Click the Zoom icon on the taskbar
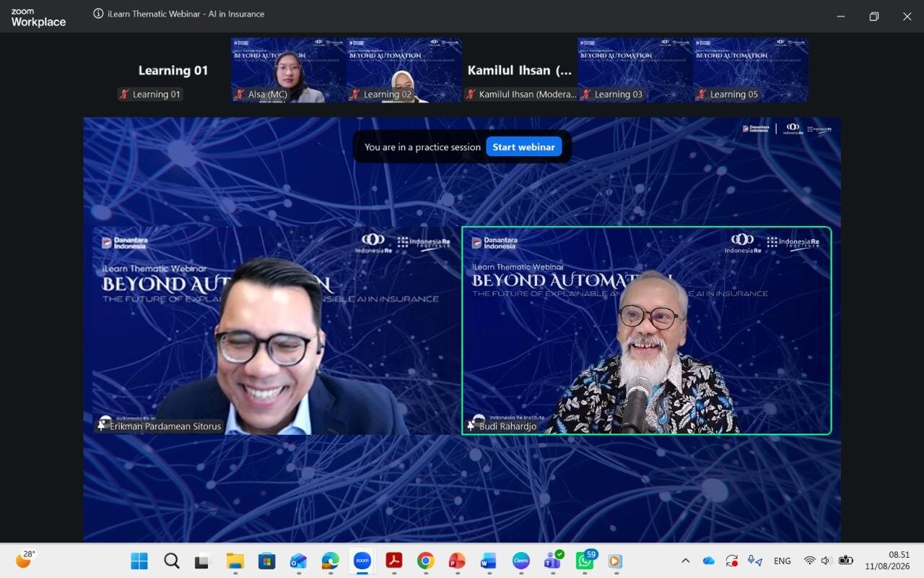924x578 pixels. pos(362,561)
